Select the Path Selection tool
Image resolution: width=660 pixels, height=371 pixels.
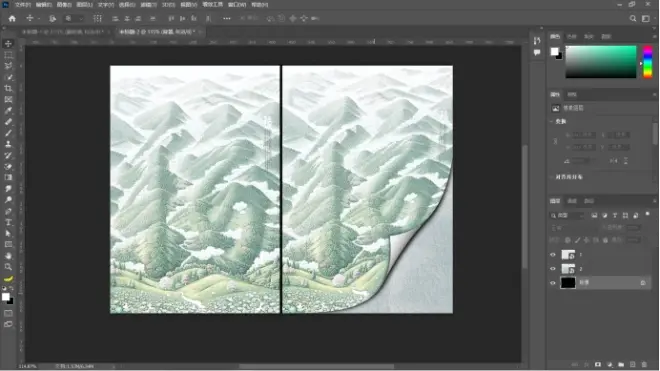click(x=8, y=233)
